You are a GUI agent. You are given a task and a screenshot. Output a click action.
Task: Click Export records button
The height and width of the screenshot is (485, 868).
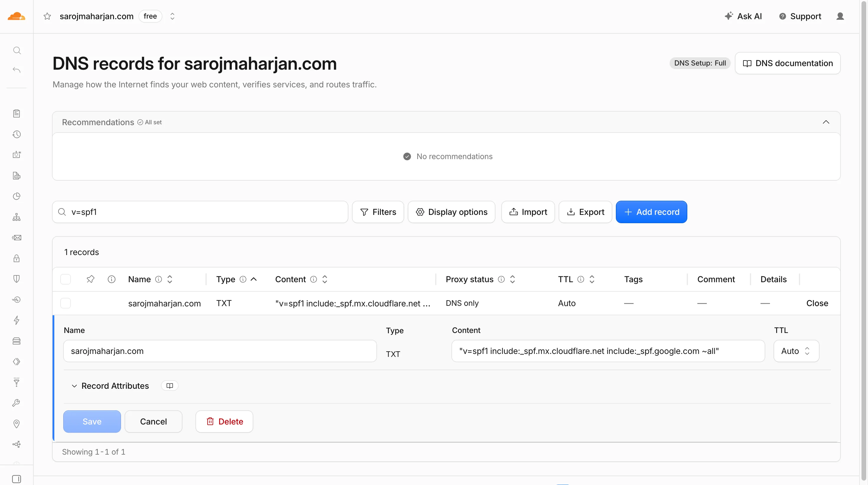[x=585, y=212]
